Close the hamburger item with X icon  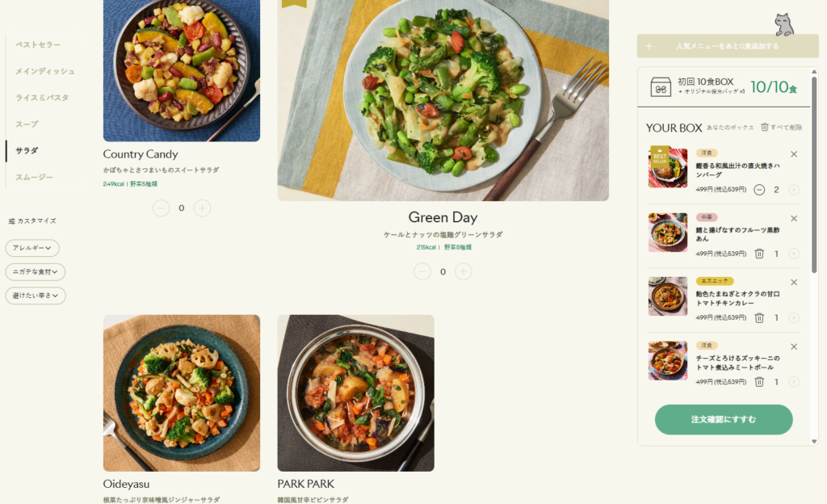coord(794,154)
